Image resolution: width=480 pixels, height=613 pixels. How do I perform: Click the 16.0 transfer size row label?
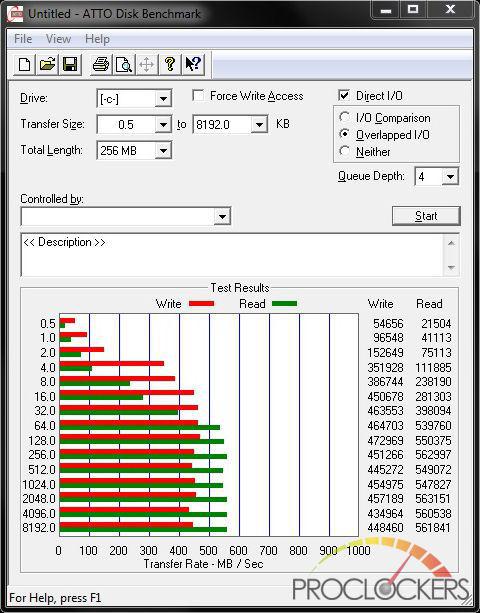tap(45, 396)
